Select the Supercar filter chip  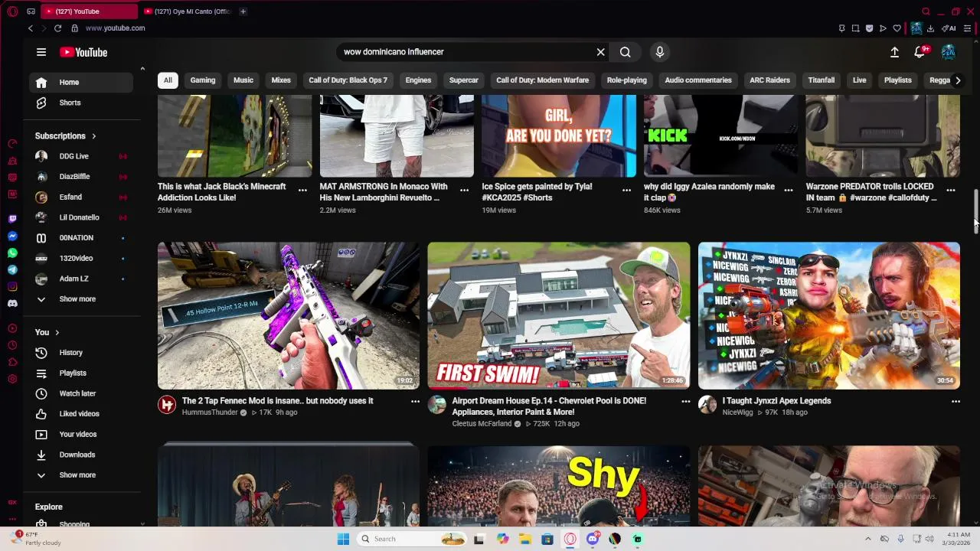[464, 80]
